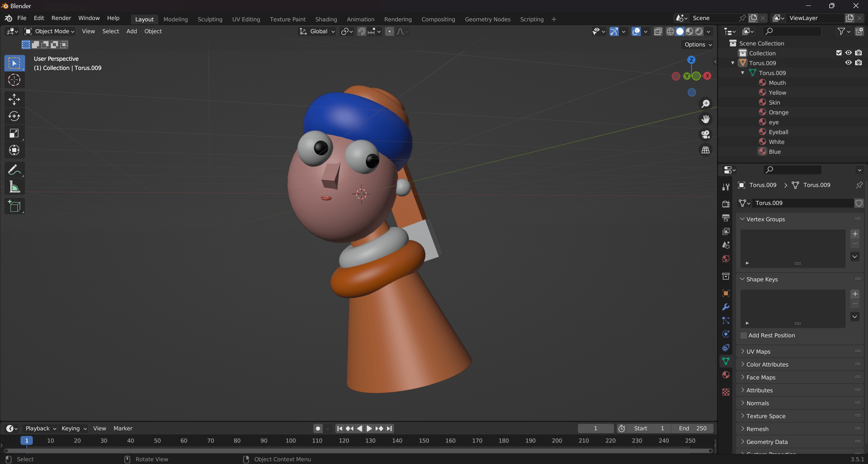Switch to the Shading workspace tab

[326, 19]
